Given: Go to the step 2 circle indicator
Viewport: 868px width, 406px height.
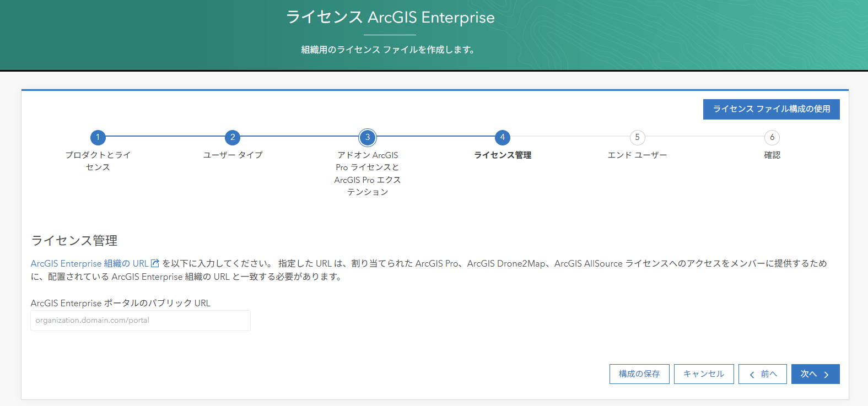Looking at the screenshot, I should 233,137.
